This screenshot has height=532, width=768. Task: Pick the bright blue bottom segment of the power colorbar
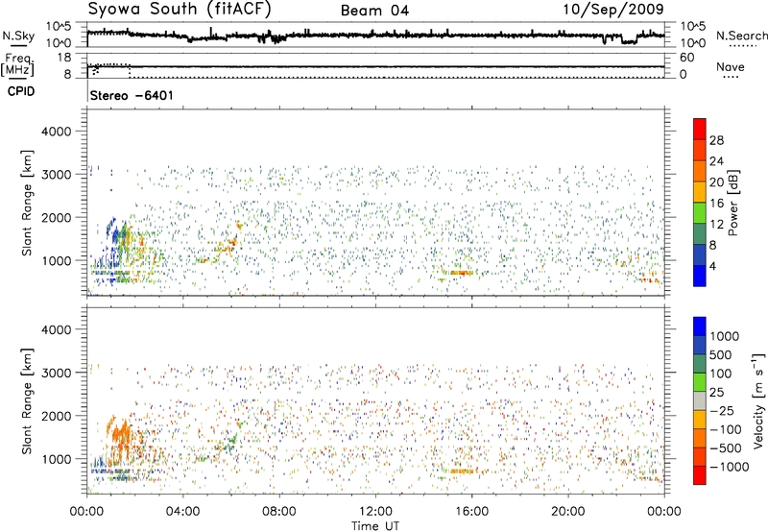click(x=700, y=276)
